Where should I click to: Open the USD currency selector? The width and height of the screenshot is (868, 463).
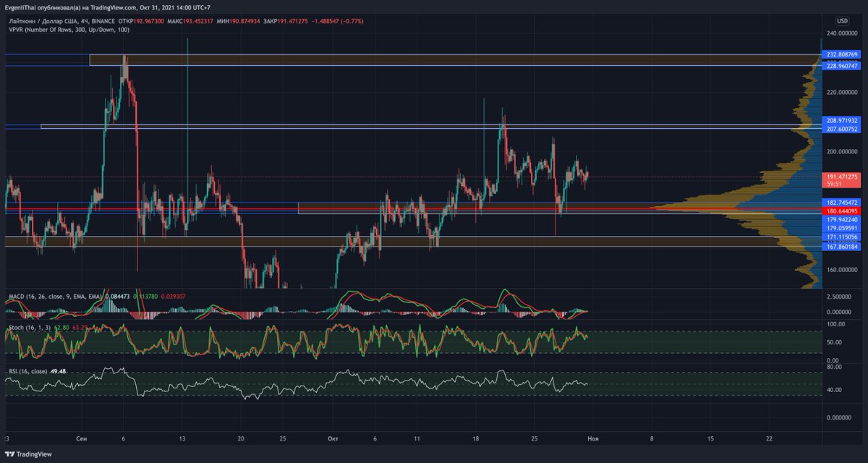click(x=842, y=21)
